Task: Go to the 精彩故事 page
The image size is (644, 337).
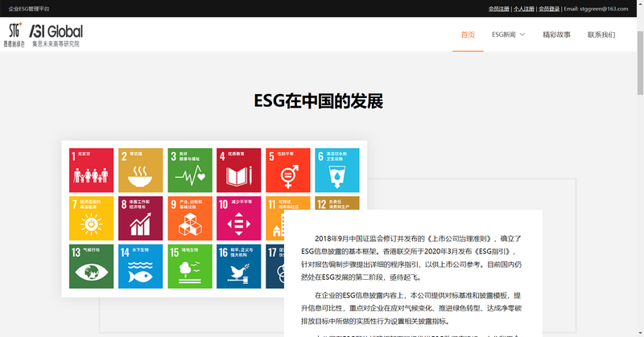Action: (556, 35)
